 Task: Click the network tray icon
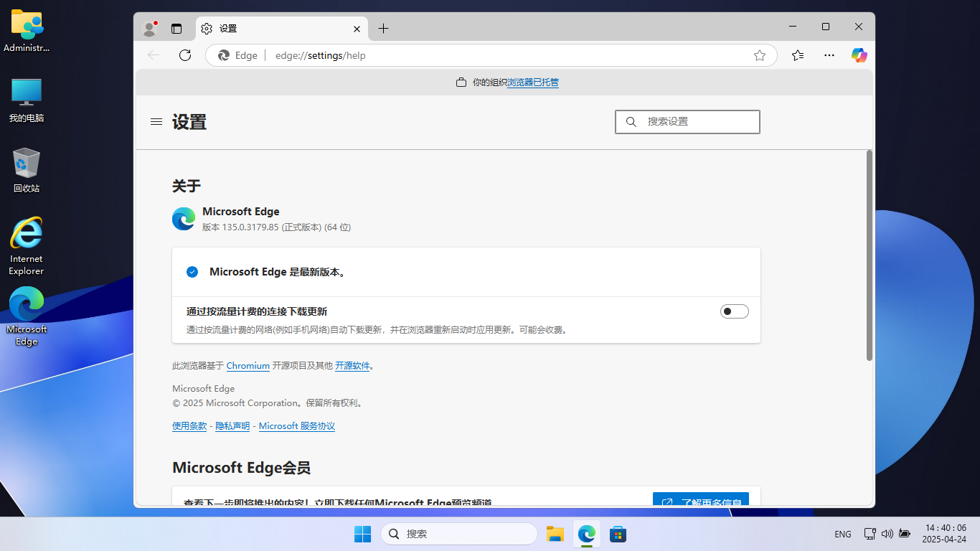click(x=870, y=534)
